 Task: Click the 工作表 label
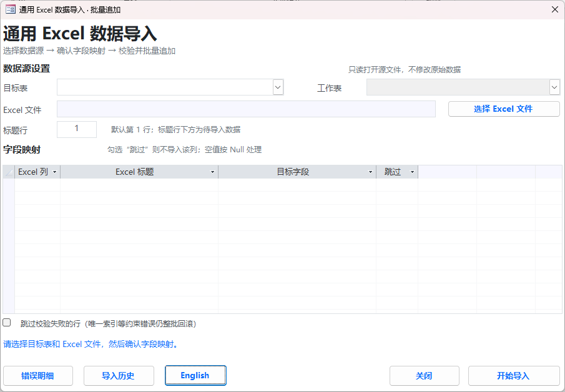click(329, 88)
